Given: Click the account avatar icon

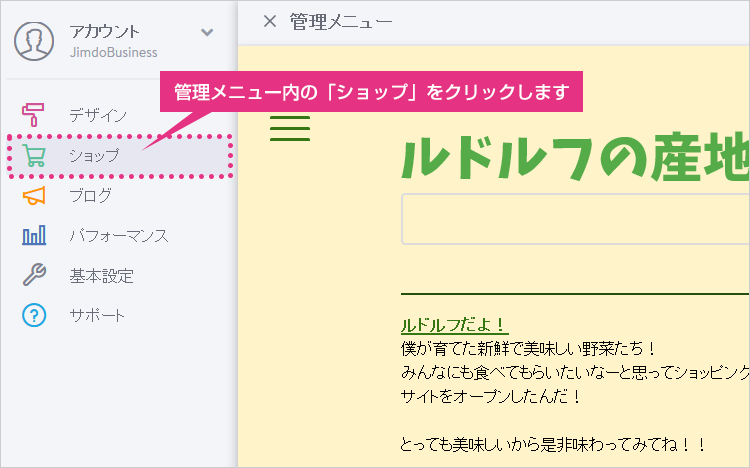Looking at the screenshot, I should [34, 41].
